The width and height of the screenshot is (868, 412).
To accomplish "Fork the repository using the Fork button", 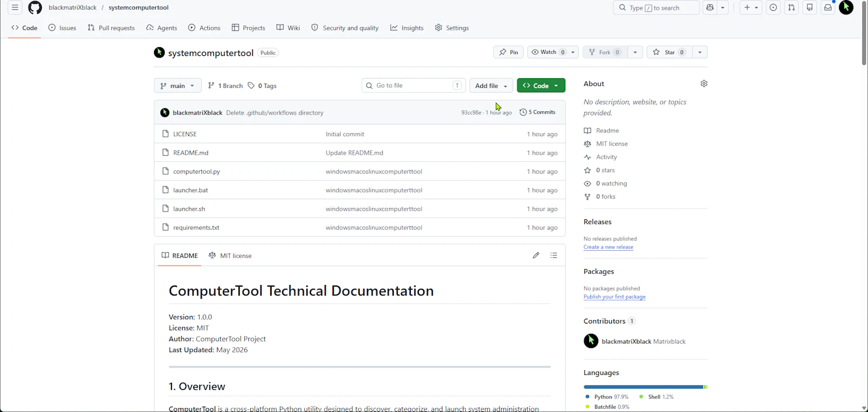I will [605, 52].
